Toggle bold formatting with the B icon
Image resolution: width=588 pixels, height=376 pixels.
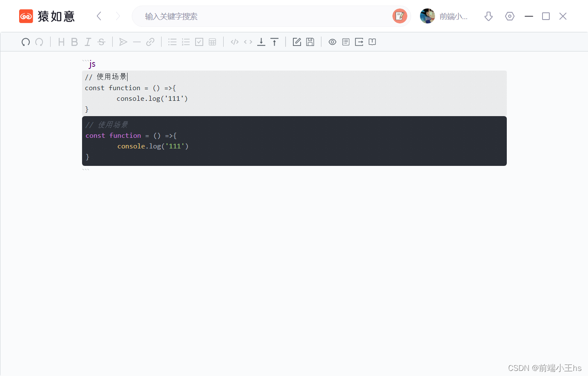coord(74,42)
